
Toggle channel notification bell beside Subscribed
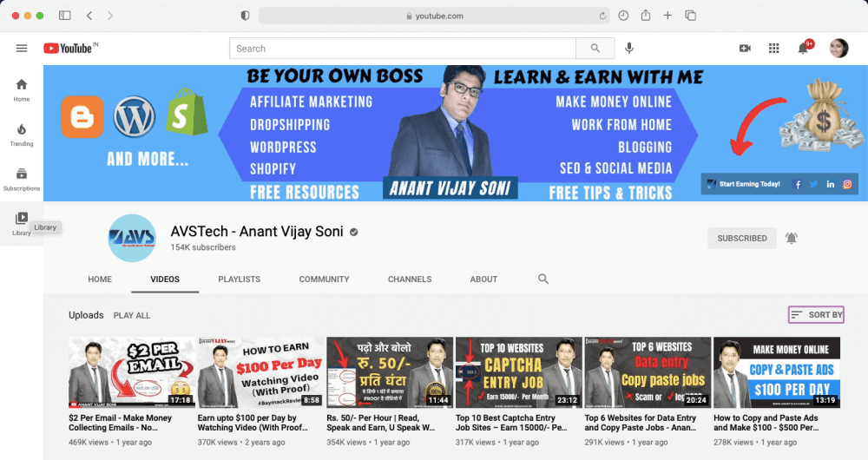792,238
